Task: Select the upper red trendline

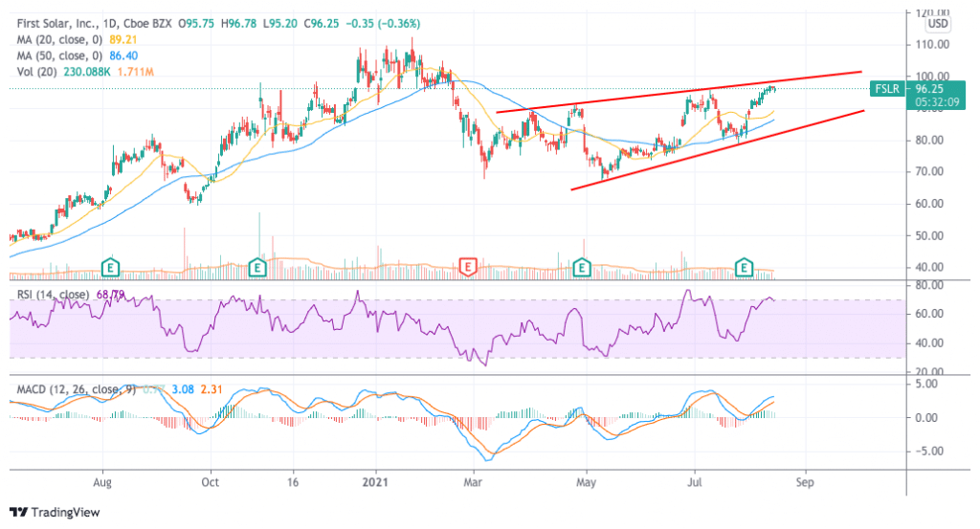Action: [679, 93]
